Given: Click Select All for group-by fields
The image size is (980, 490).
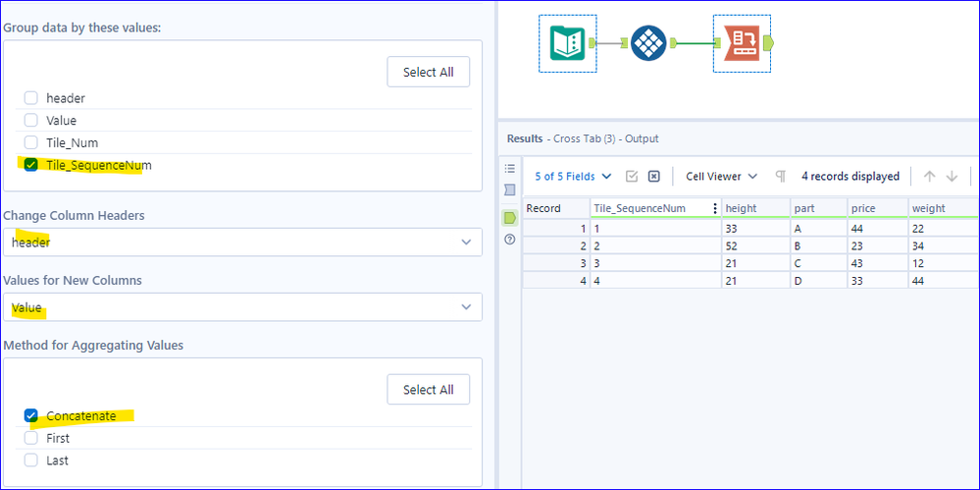Looking at the screenshot, I should [x=428, y=72].
